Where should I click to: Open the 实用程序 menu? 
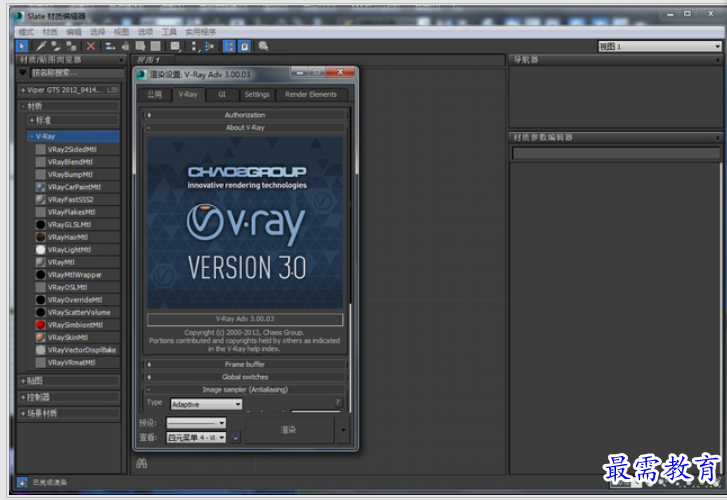point(201,32)
